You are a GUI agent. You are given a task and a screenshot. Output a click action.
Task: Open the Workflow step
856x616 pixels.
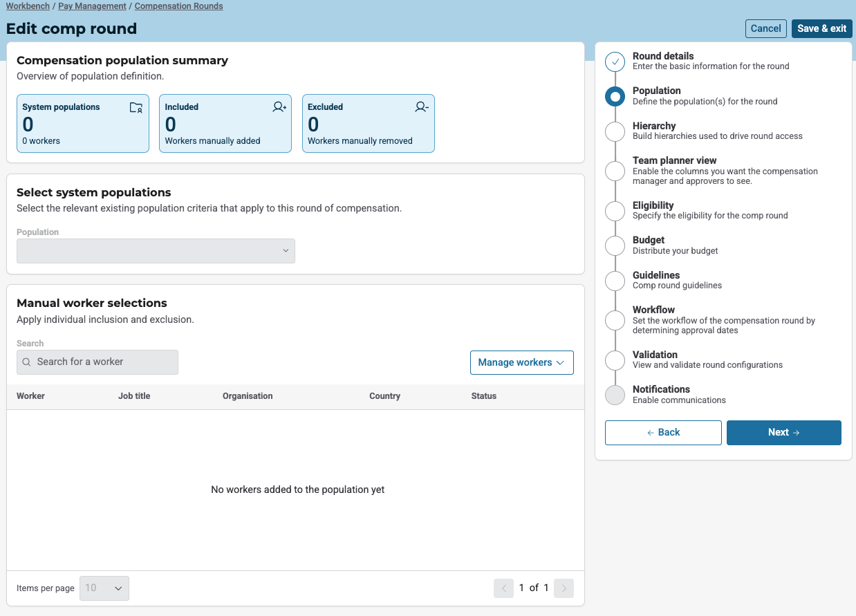(x=653, y=310)
